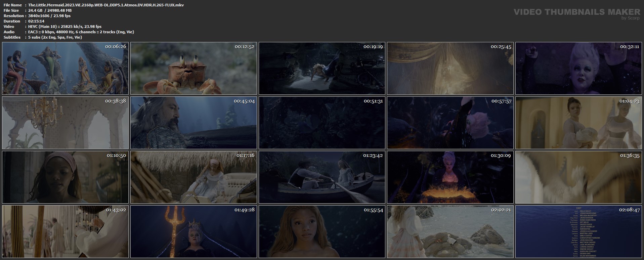Image resolution: width=644 pixels, height=260 pixels.
Task: Select the thumbnail at 00:57:57
Action: [x=450, y=123]
